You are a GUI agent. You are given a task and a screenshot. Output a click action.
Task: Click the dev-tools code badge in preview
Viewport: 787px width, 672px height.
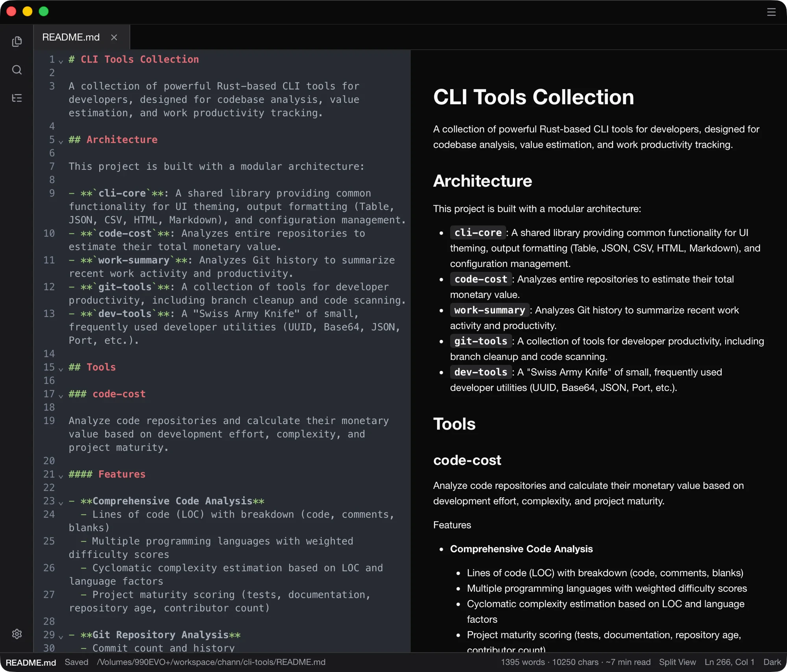point(481,372)
